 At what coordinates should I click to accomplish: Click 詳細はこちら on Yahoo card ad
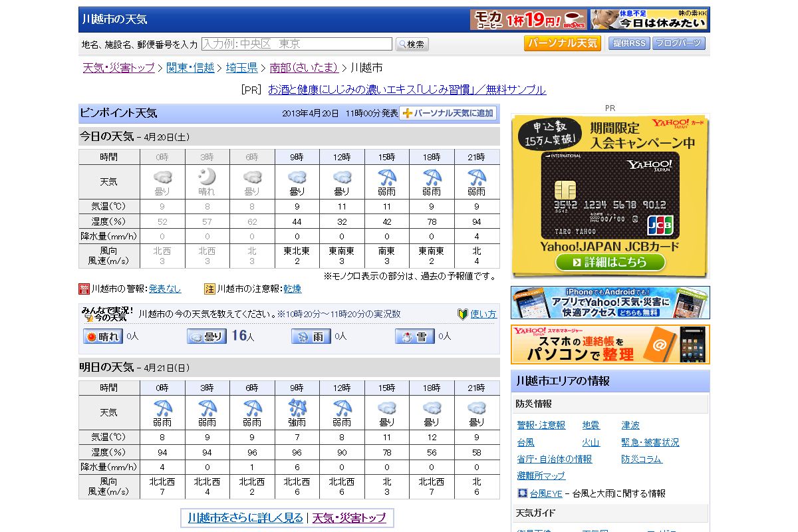point(610,262)
